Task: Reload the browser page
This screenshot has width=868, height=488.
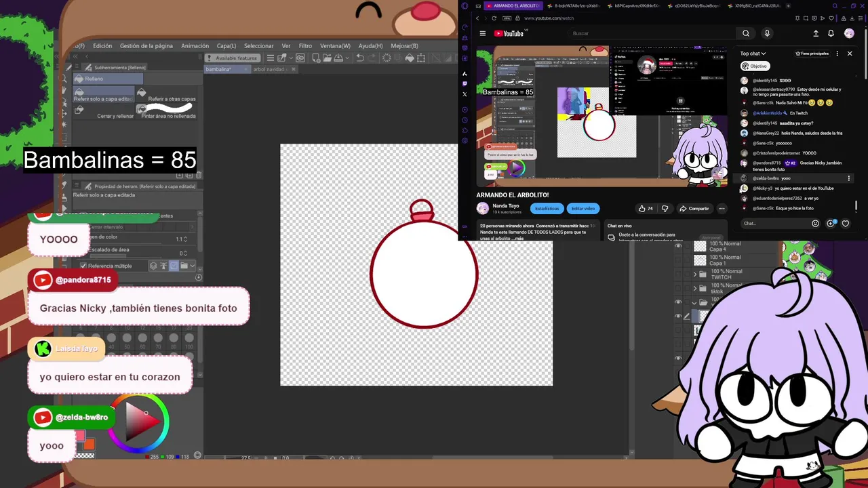Action: tap(494, 18)
